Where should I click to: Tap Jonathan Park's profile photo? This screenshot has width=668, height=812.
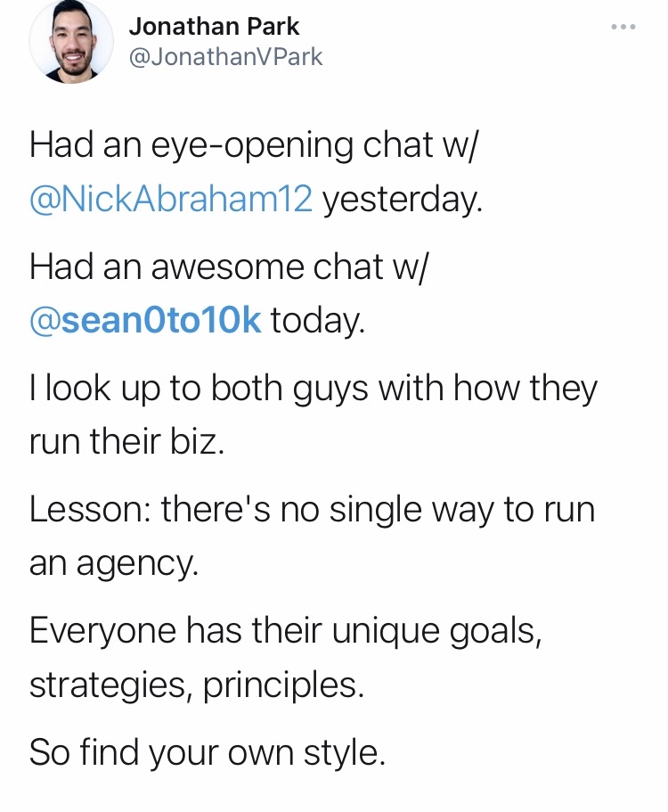[71, 42]
